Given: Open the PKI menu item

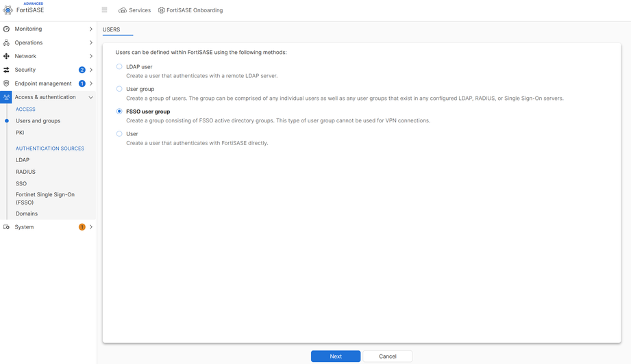Looking at the screenshot, I should [x=20, y=133].
